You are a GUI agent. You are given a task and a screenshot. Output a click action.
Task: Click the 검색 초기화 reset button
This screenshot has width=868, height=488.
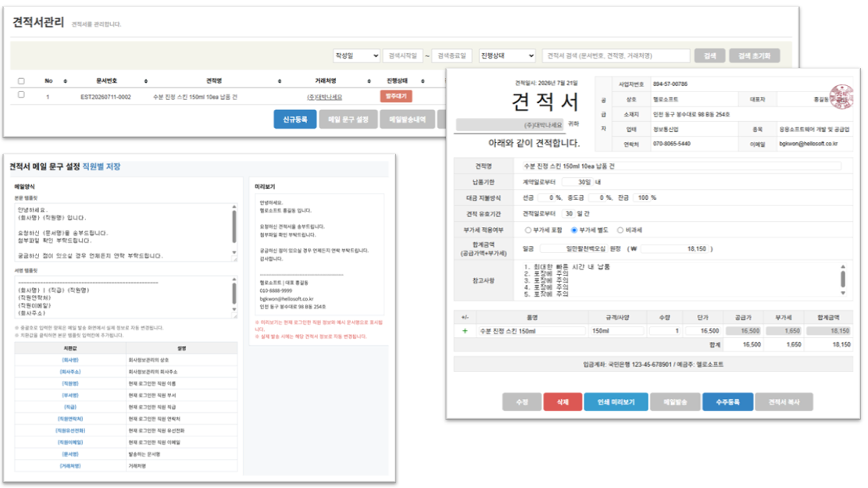point(754,55)
